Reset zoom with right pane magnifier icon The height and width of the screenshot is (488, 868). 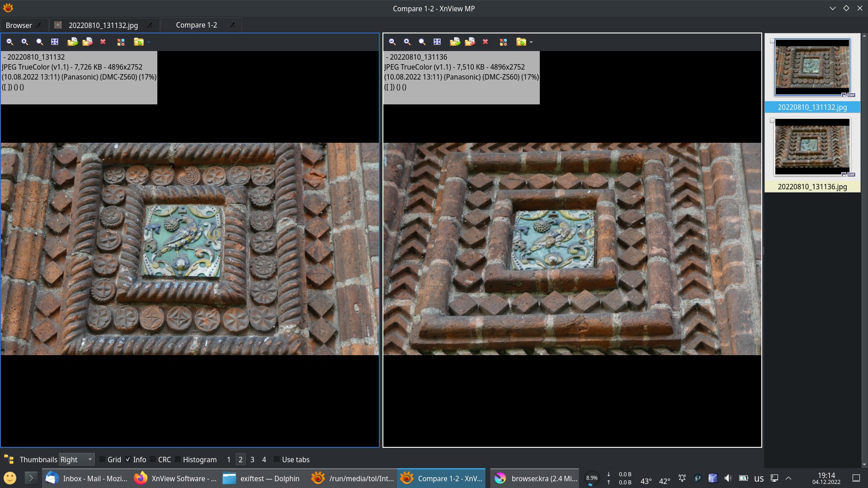click(x=422, y=42)
